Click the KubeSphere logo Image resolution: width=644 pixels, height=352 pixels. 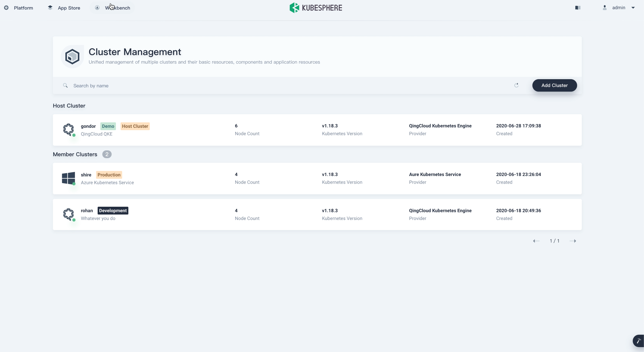[316, 8]
